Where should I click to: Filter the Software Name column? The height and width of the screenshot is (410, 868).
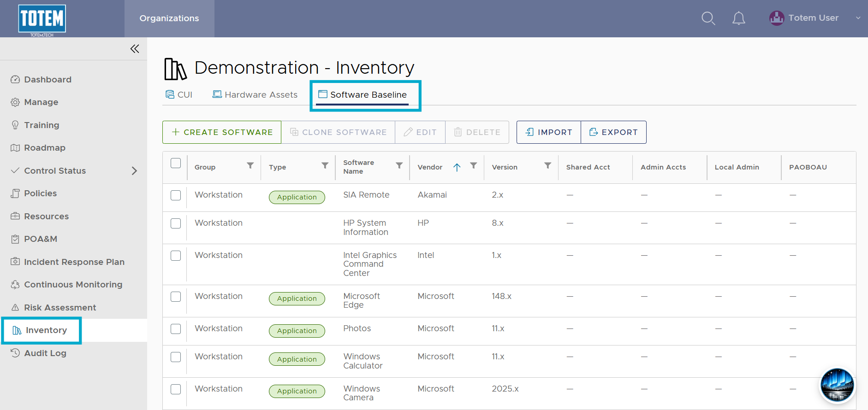(x=399, y=165)
